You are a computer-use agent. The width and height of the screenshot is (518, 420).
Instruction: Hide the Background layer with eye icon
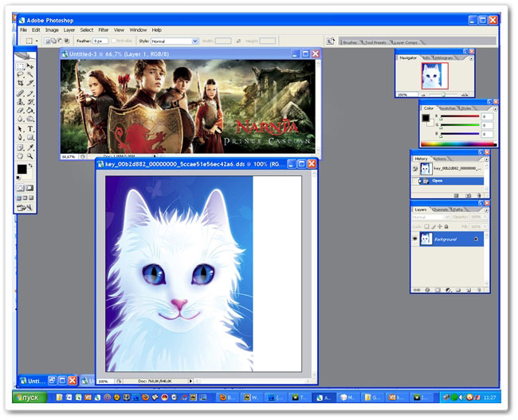(415, 238)
